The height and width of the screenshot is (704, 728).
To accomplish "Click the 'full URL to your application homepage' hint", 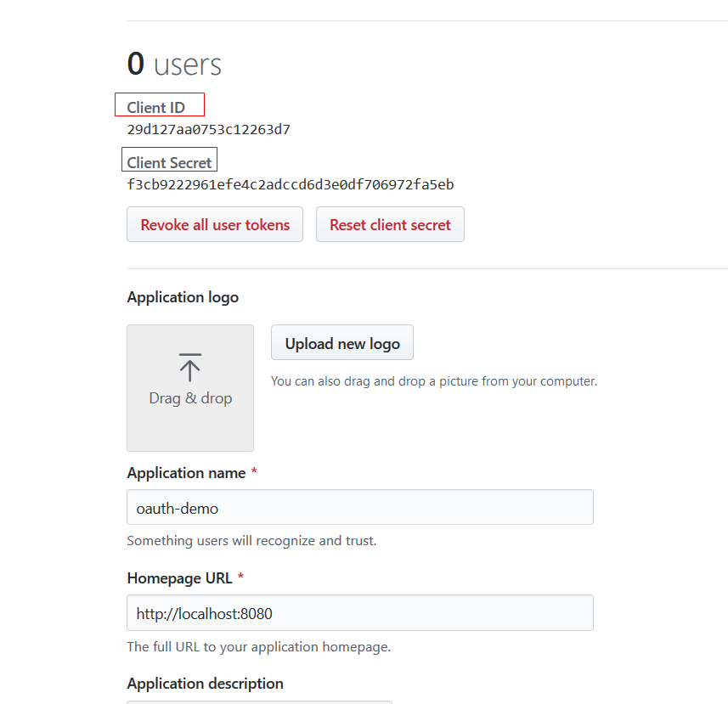I will coord(258,646).
